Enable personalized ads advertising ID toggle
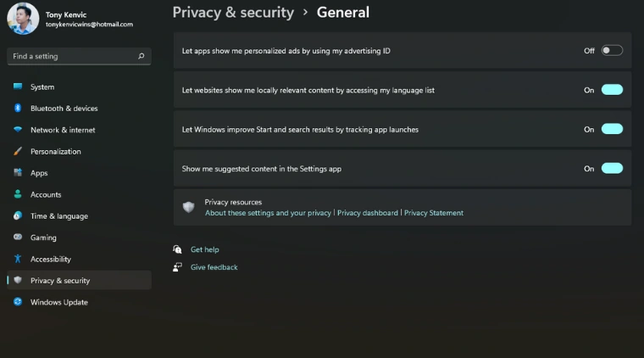644x358 pixels. click(x=612, y=51)
